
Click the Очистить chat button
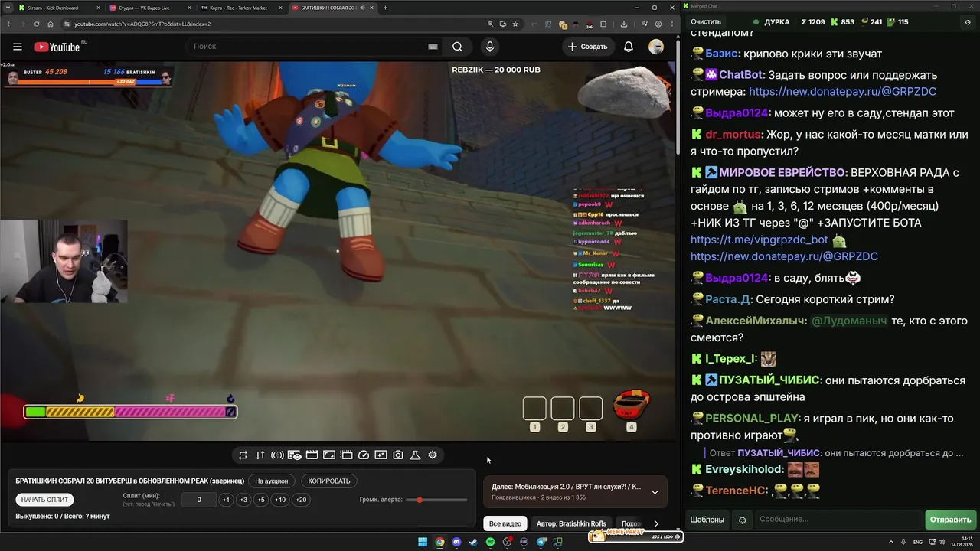706,22
